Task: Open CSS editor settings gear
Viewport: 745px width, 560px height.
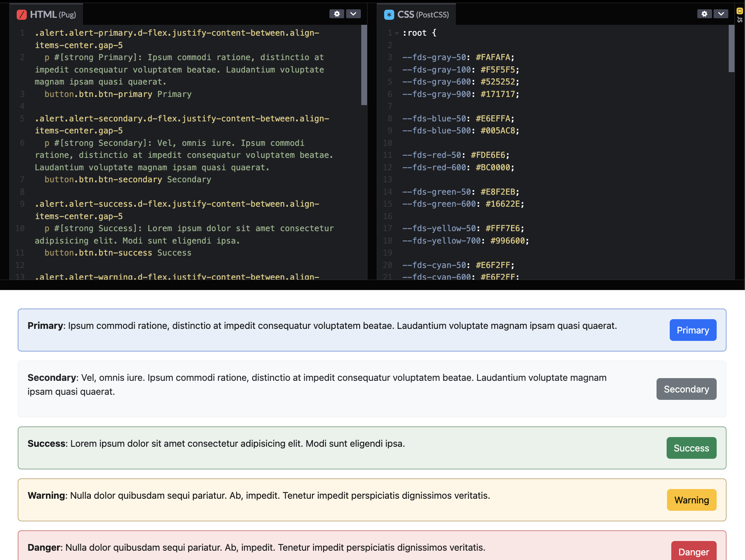Action: click(x=704, y=14)
